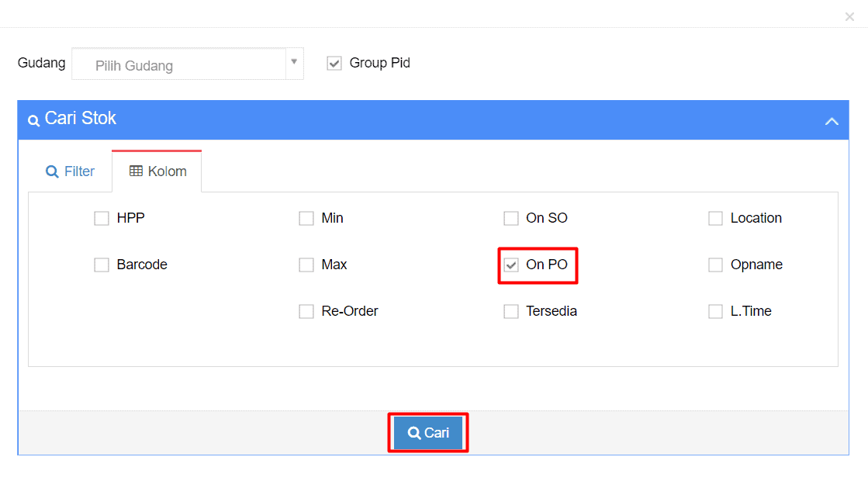Viewport: 868px width, 495px height.
Task: Check the Max column option
Action: pyautogui.click(x=306, y=265)
